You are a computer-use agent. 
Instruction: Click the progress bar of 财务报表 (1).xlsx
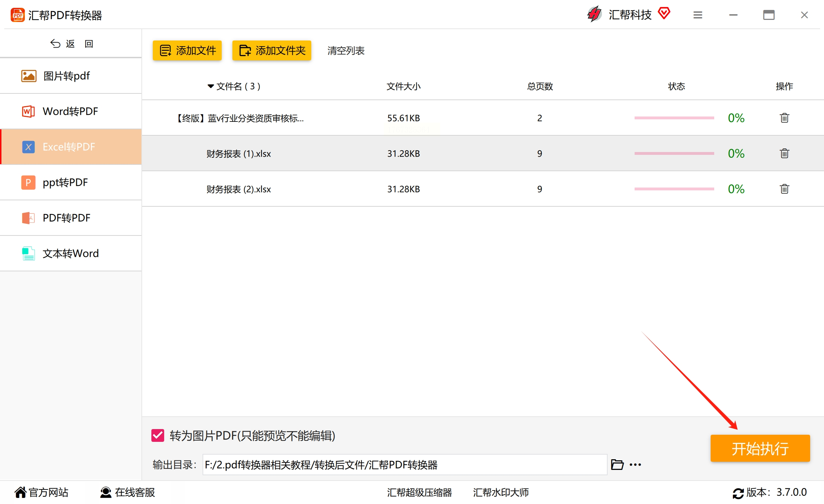pos(674,153)
